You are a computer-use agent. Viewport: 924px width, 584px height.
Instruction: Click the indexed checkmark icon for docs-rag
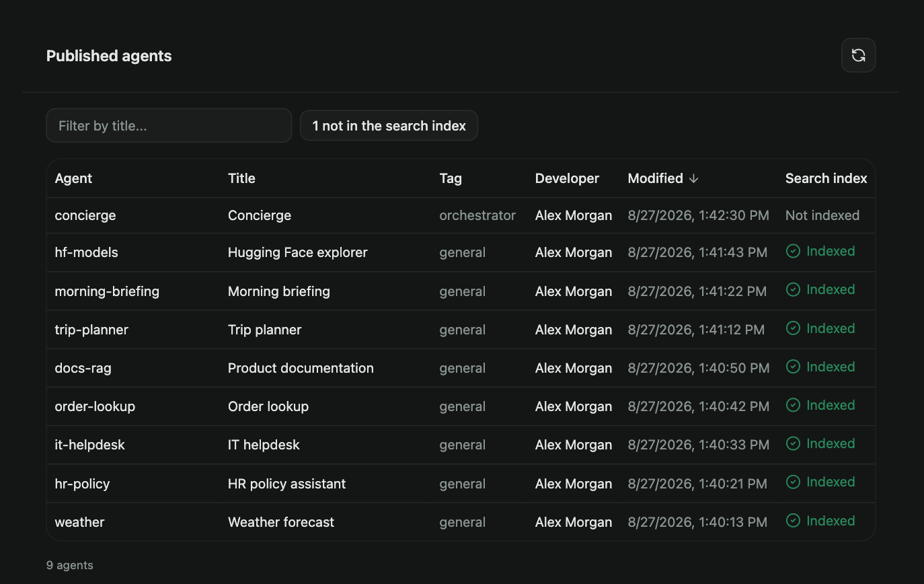click(793, 367)
